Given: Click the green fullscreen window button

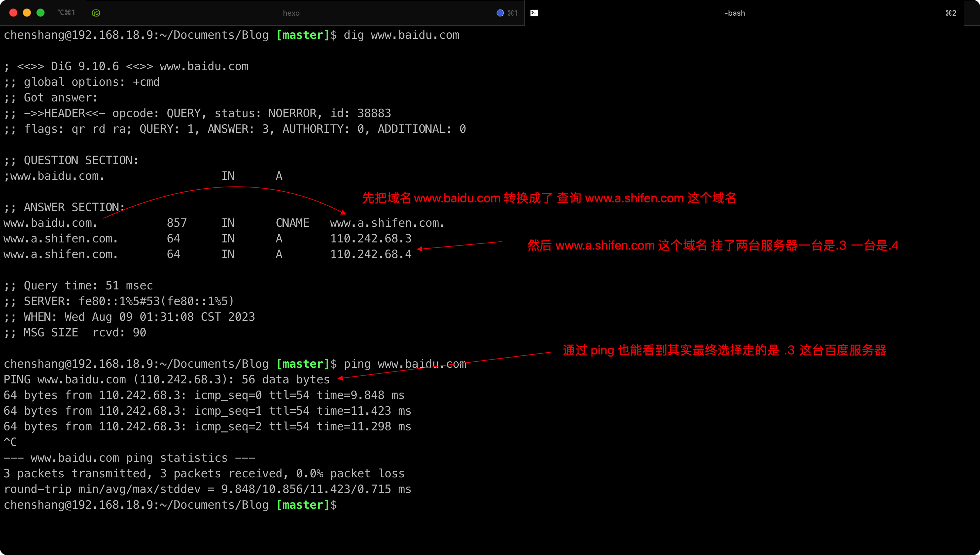Looking at the screenshot, I should [x=40, y=13].
